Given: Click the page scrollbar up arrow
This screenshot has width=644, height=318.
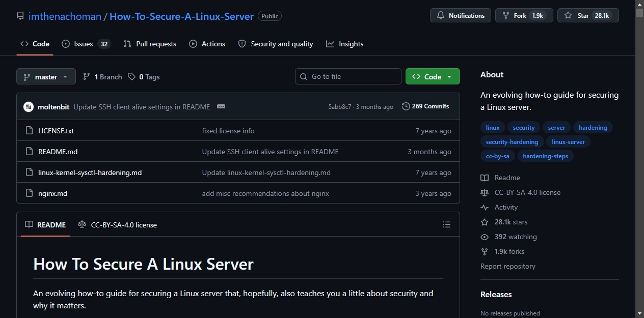Looking at the screenshot, I should pyautogui.click(x=640, y=4).
